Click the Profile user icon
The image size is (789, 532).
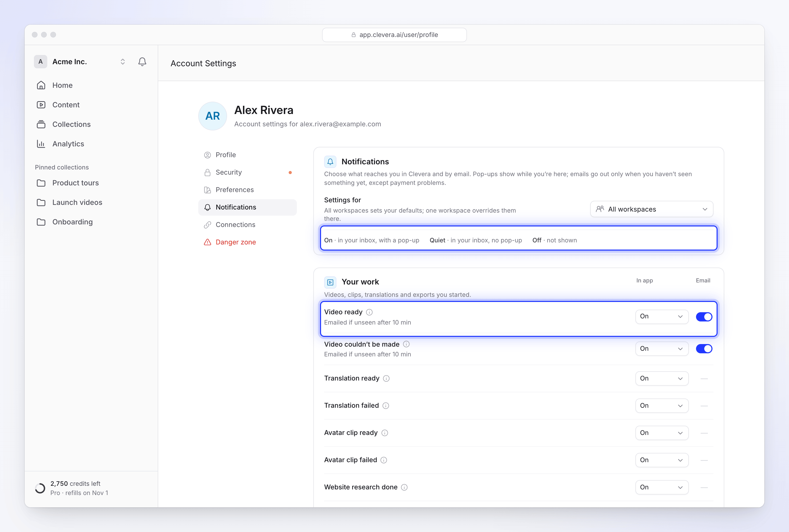[207, 155]
